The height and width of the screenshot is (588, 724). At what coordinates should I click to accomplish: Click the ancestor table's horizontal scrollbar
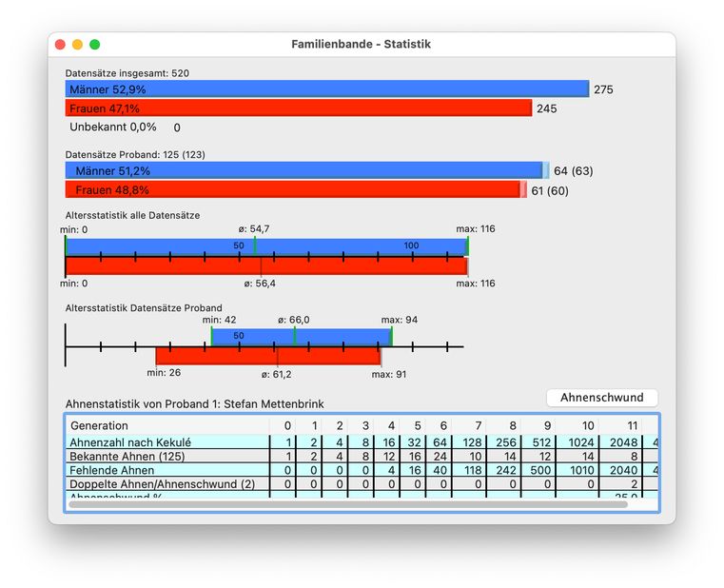348,504
